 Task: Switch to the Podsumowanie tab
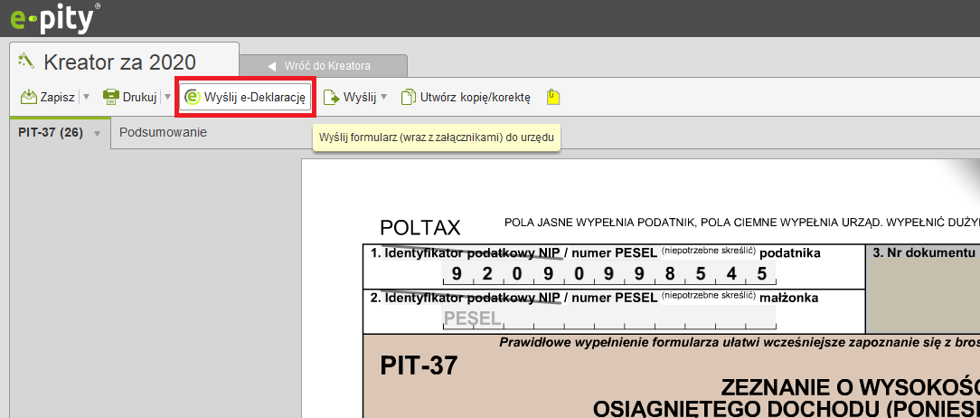[x=163, y=132]
